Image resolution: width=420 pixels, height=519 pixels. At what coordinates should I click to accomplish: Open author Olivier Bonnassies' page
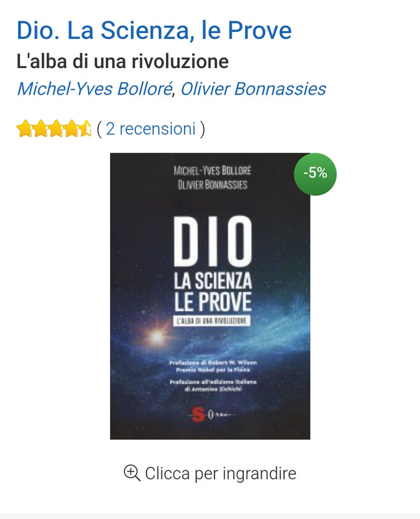pos(253,89)
